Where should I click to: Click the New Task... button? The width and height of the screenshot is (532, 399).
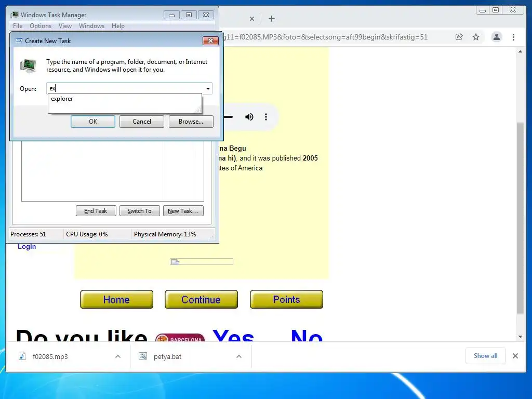coord(183,211)
